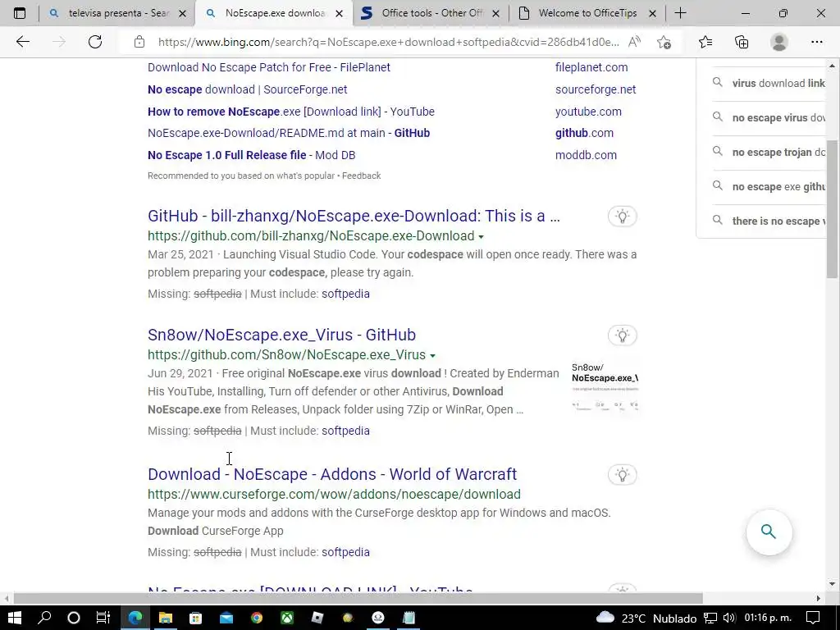Screen dimensions: 840x630
Task: Open Read aloud icon in address bar
Action: 634,42
